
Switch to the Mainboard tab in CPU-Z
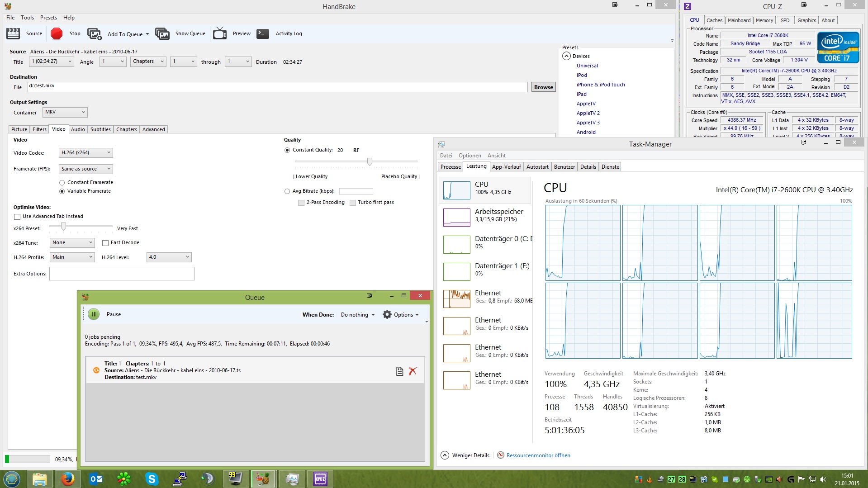(739, 20)
